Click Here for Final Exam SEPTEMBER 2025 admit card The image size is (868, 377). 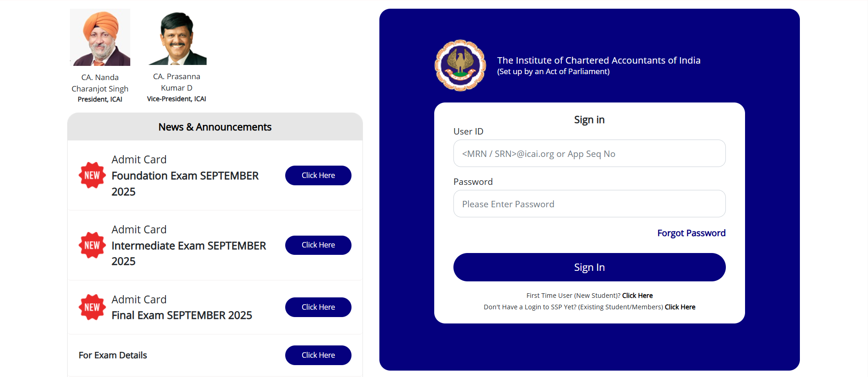(x=318, y=307)
